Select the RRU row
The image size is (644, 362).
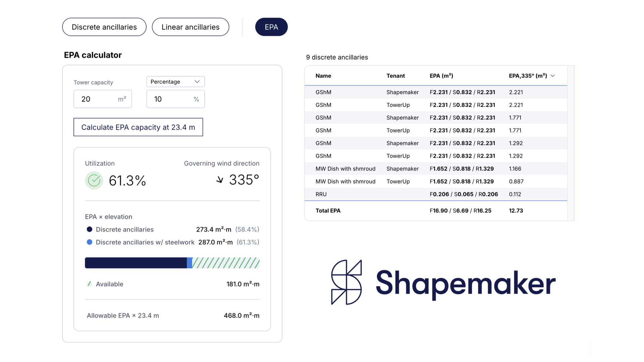pyautogui.click(x=436, y=194)
